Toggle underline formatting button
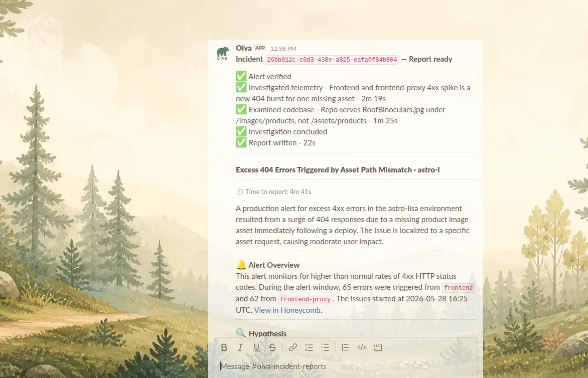Image resolution: width=588 pixels, height=378 pixels. [x=256, y=347]
